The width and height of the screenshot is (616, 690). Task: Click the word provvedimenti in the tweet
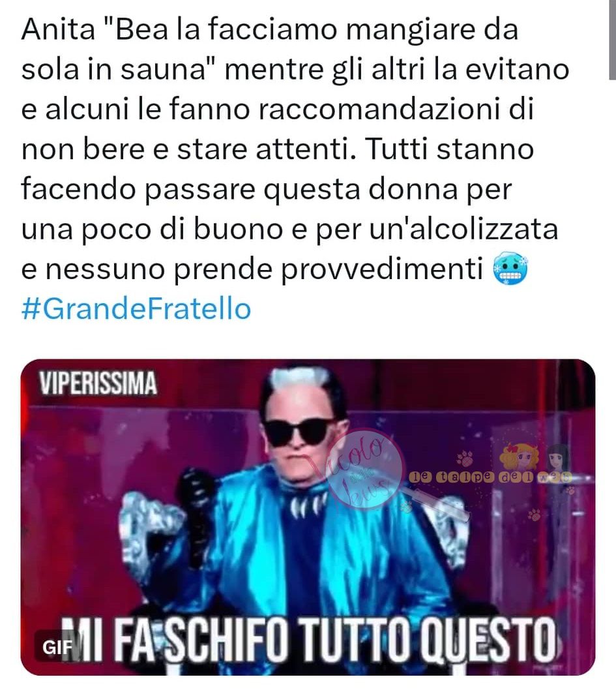(381, 269)
